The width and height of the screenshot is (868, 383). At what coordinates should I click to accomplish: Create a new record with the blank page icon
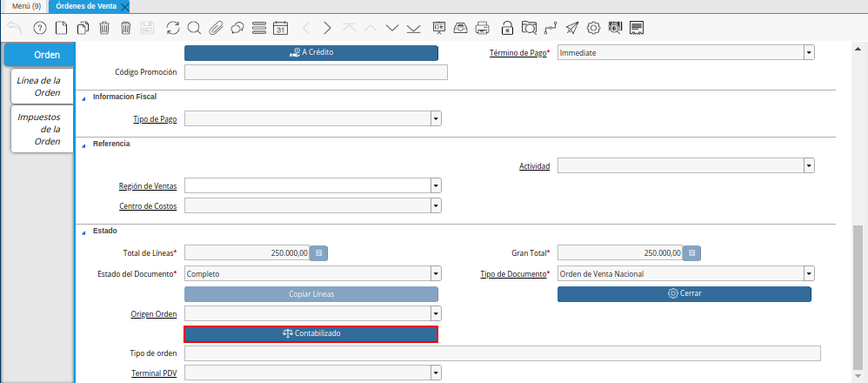(62, 28)
